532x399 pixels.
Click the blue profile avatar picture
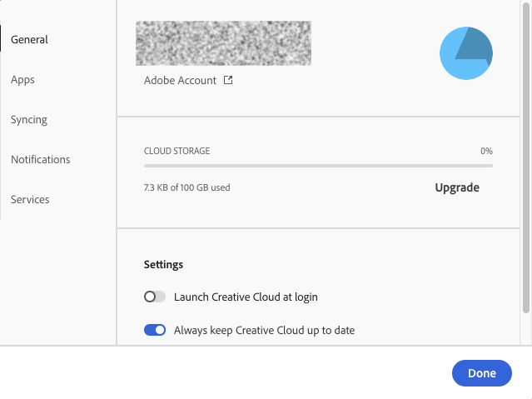[465, 53]
